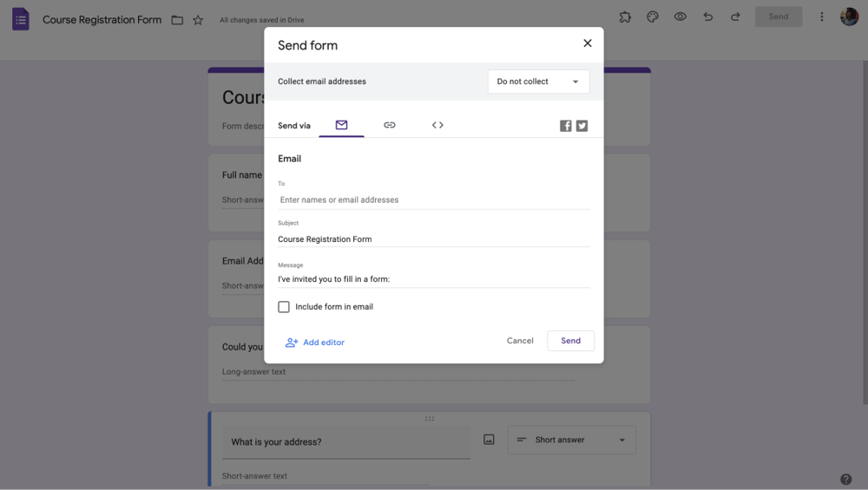Open the Do not collect dropdown
This screenshot has width=868, height=490.
coord(538,82)
